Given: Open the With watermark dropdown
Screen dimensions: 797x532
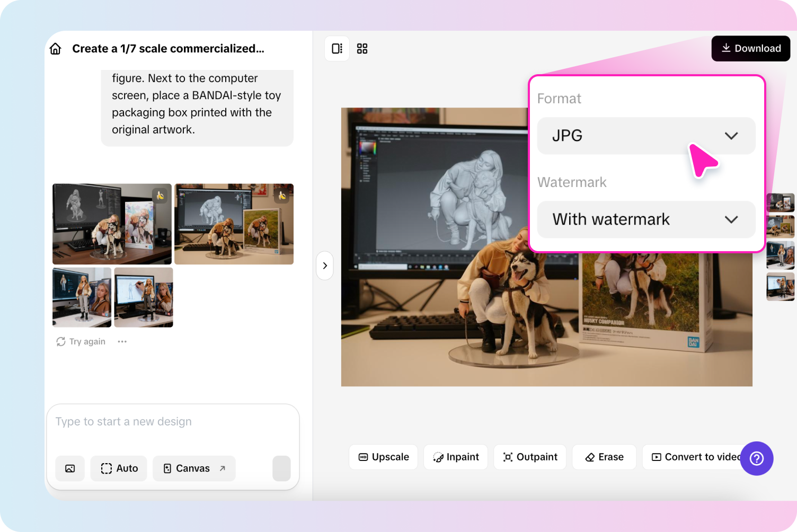Looking at the screenshot, I should click(647, 219).
